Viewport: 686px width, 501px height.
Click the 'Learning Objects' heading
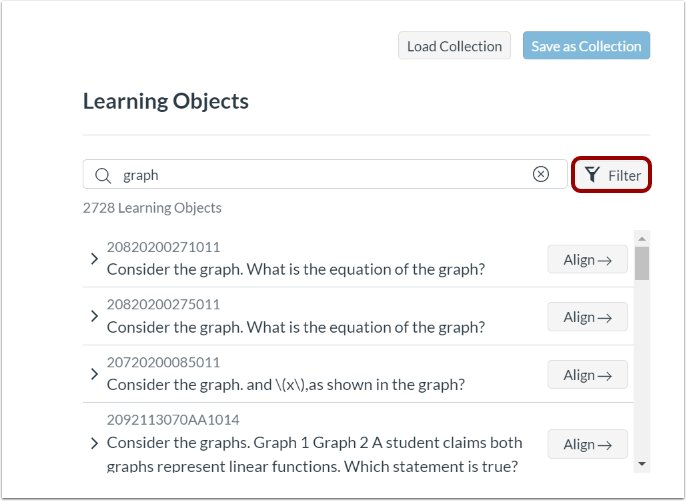[166, 101]
